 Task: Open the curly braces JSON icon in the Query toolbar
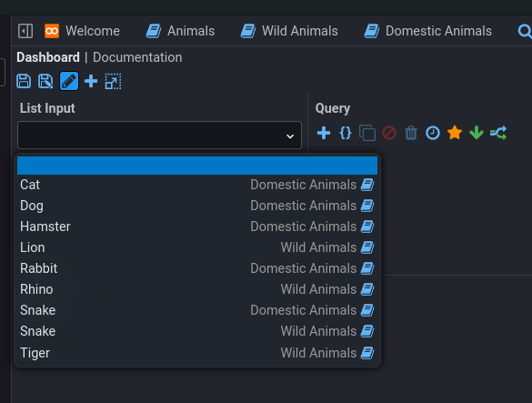(346, 133)
